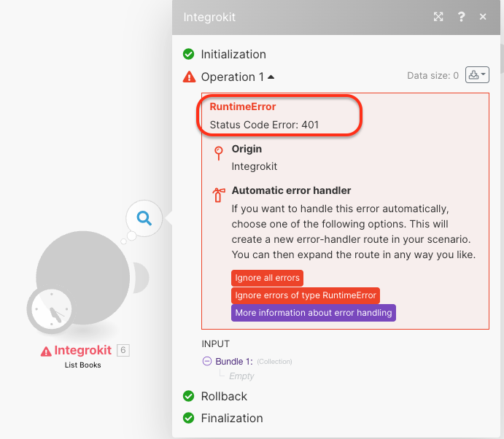Image resolution: width=504 pixels, height=439 pixels.
Task: Open More information about error handling
Action: pyautogui.click(x=314, y=313)
